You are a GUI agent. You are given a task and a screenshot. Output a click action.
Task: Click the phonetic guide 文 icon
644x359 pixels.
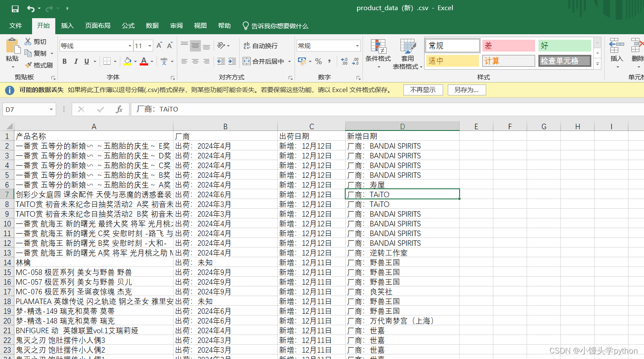click(164, 61)
